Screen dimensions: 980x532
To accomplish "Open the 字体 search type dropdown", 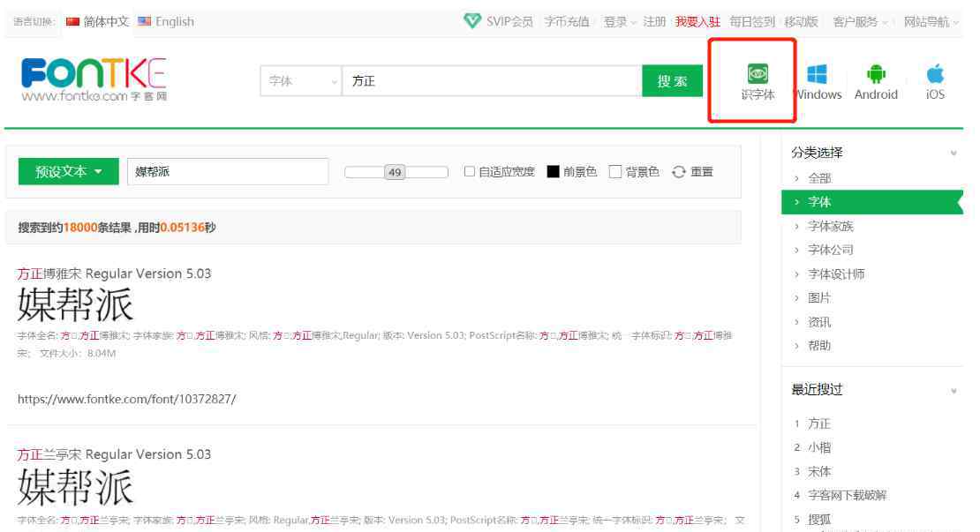I will pos(301,81).
